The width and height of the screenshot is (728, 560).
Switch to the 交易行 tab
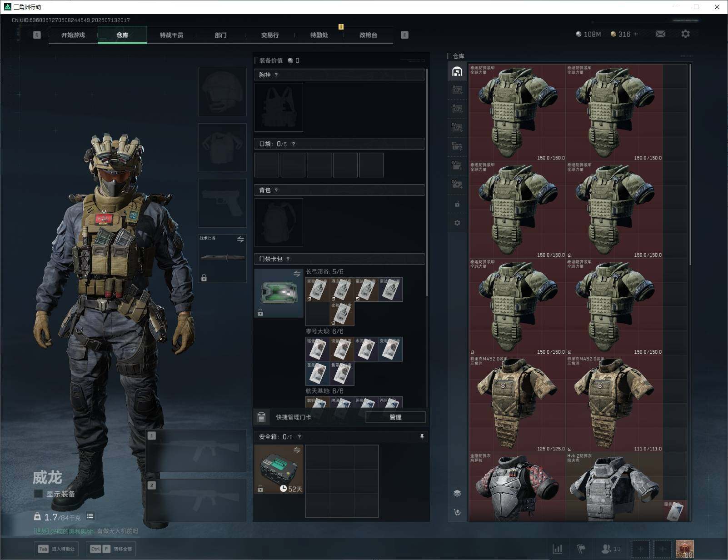(x=270, y=35)
